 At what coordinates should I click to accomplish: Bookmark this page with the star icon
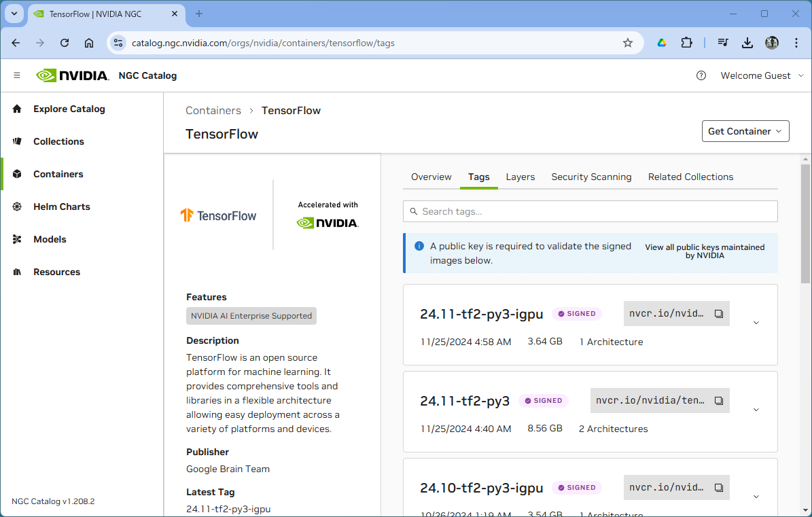click(x=628, y=43)
